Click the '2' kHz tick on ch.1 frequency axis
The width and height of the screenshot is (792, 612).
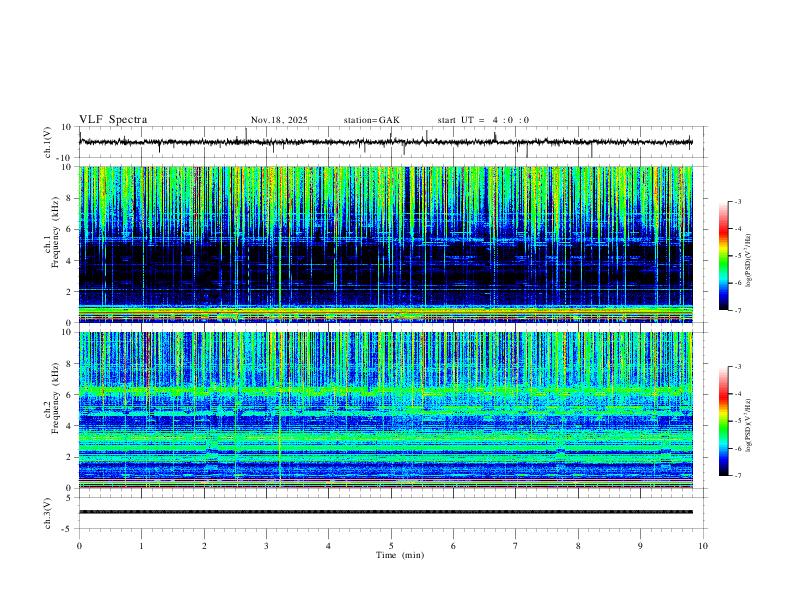click(70, 291)
